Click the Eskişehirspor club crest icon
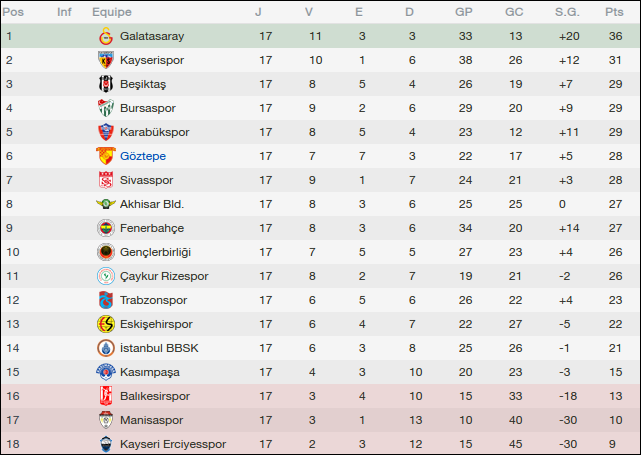Screen dimensions: 641x455 105,324
